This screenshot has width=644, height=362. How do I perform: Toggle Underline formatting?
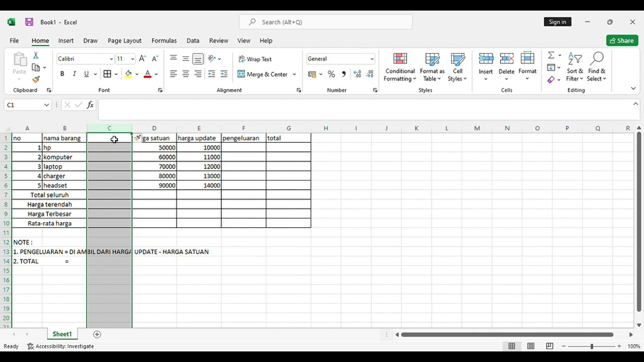pyautogui.click(x=87, y=74)
